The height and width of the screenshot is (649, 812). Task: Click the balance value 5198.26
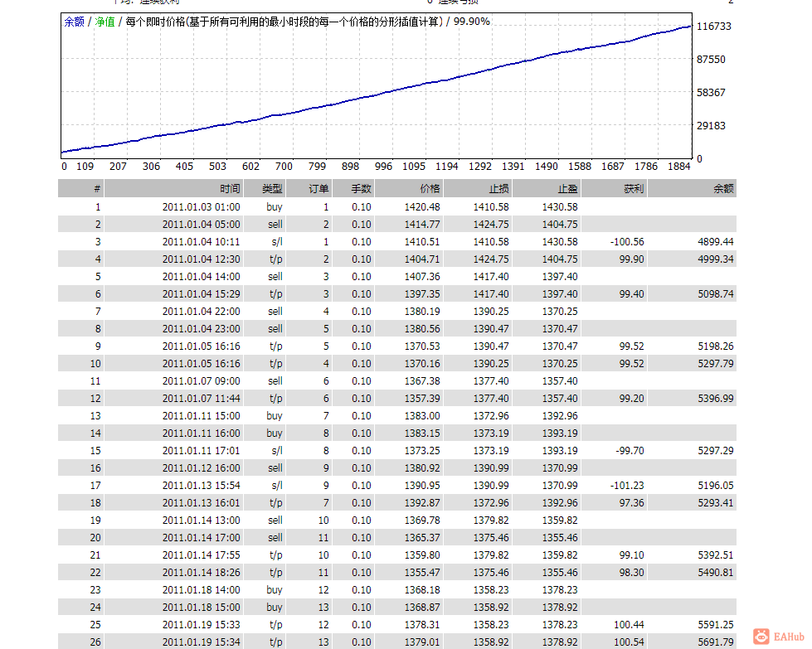point(716,346)
